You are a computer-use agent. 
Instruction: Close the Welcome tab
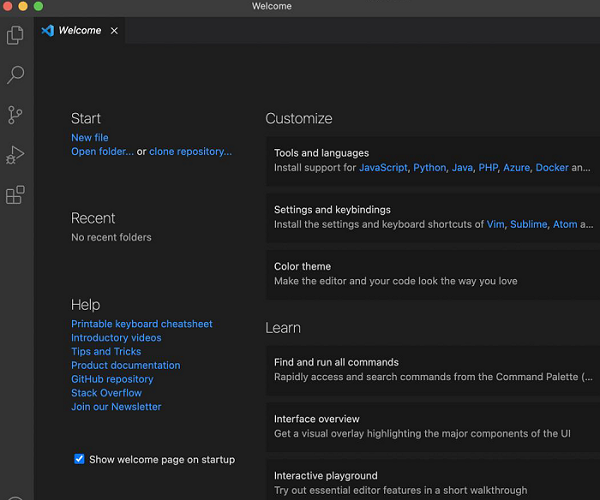coord(114,31)
